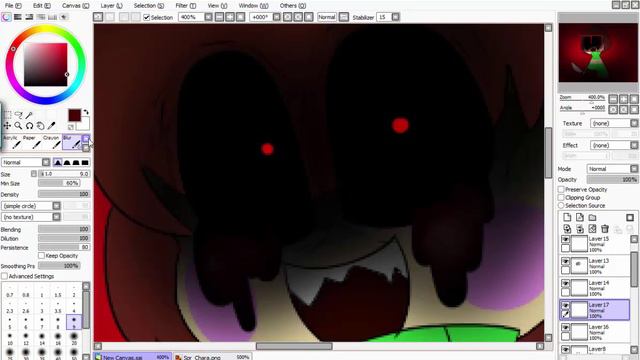Enable the Preserve Opacity option
640x360 pixels.
point(561,189)
